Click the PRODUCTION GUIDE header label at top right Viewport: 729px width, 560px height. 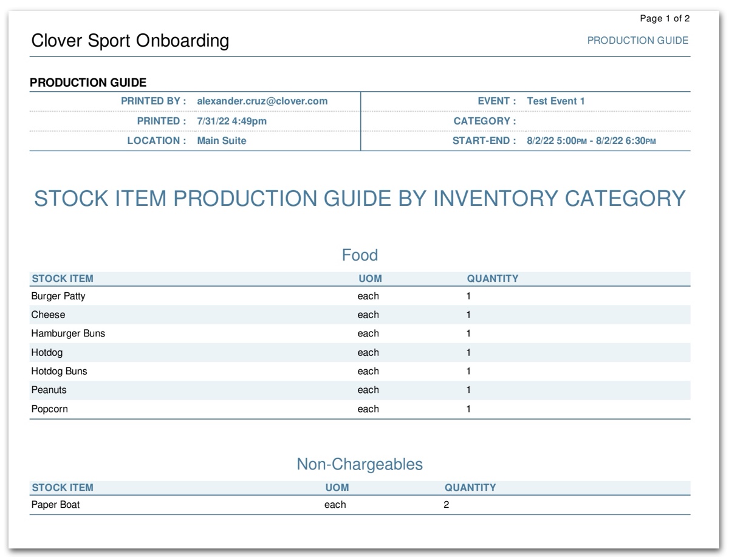[x=638, y=41]
